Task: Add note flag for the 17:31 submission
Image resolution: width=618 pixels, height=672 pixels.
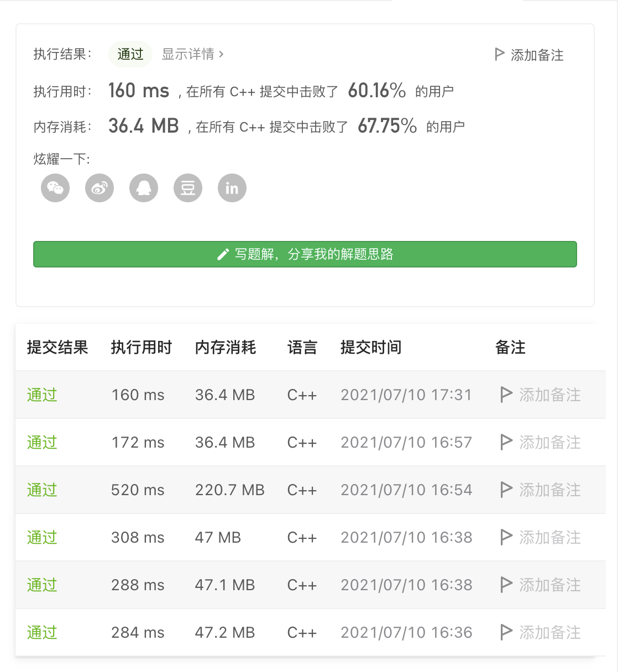Action: pyautogui.click(x=506, y=395)
